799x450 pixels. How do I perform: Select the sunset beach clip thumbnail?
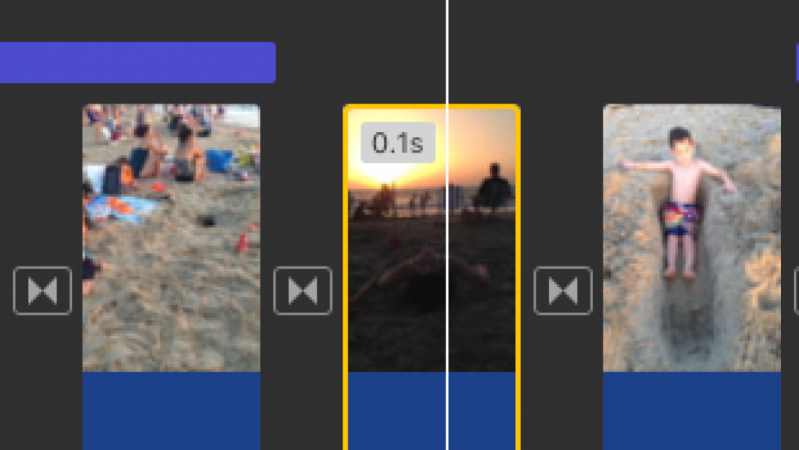point(432,238)
